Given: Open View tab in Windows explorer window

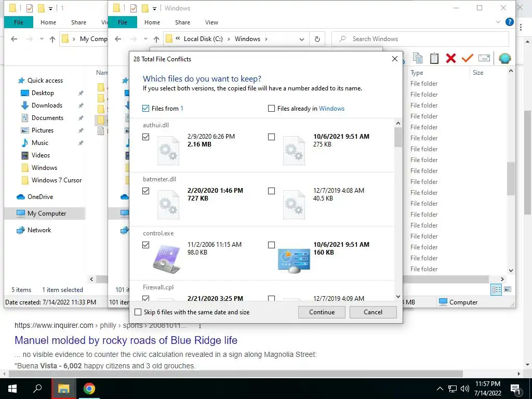Looking at the screenshot, I should point(212,22).
